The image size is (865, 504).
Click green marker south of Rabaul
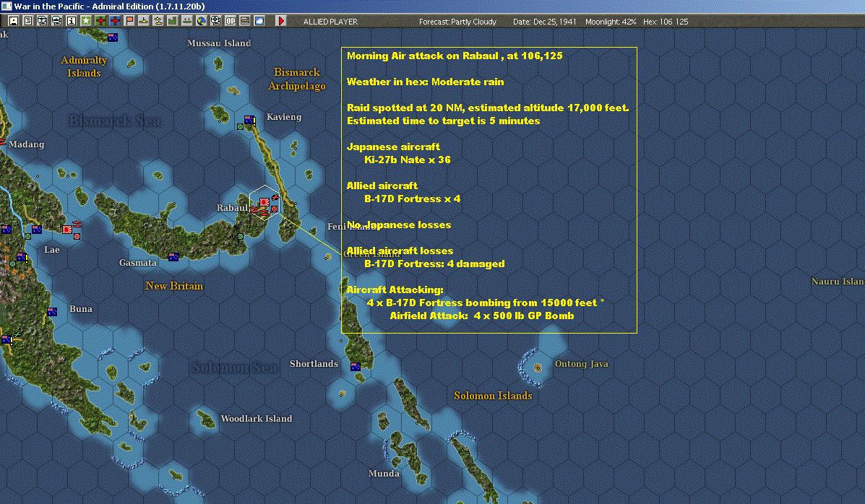(240, 237)
